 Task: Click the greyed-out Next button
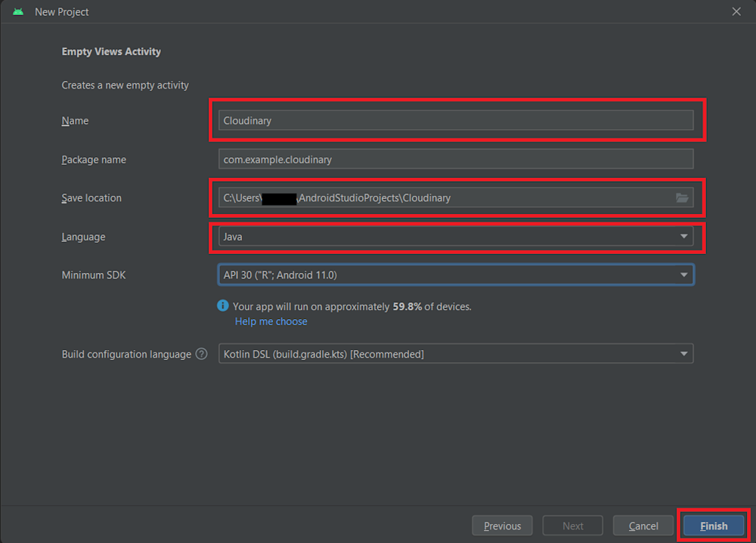coord(573,526)
